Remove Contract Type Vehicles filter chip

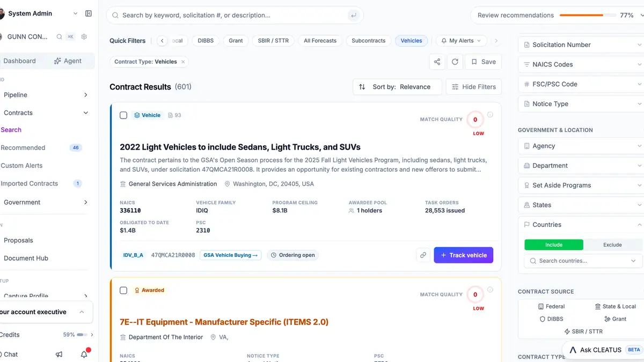click(x=183, y=62)
